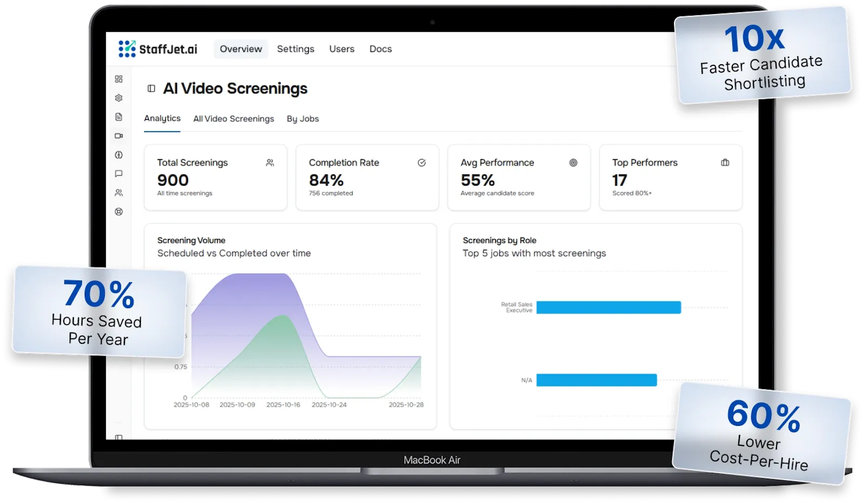Switch to the All Video Screenings tab
864x504 pixels.
click(x=234, y=119)
